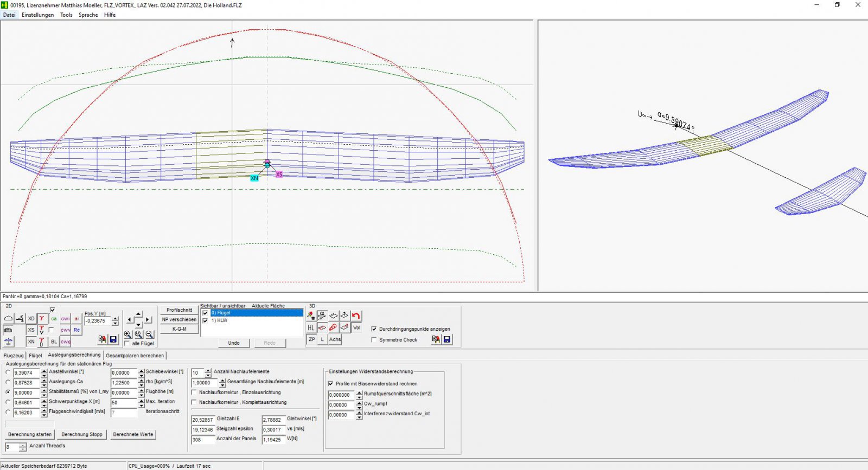Increase Rumpfquerschnittsfläche with up spinner
Viewport: 868px width, 470px height.
[x=359, y=392]
